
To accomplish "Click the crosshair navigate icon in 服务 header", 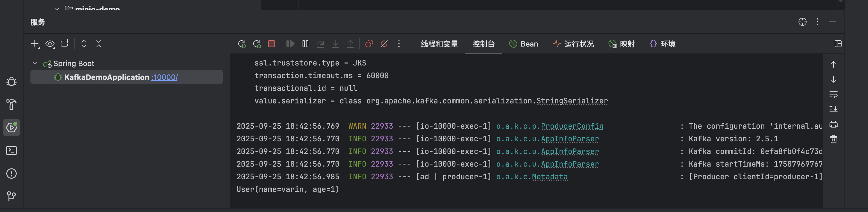I will click(803, 22).
